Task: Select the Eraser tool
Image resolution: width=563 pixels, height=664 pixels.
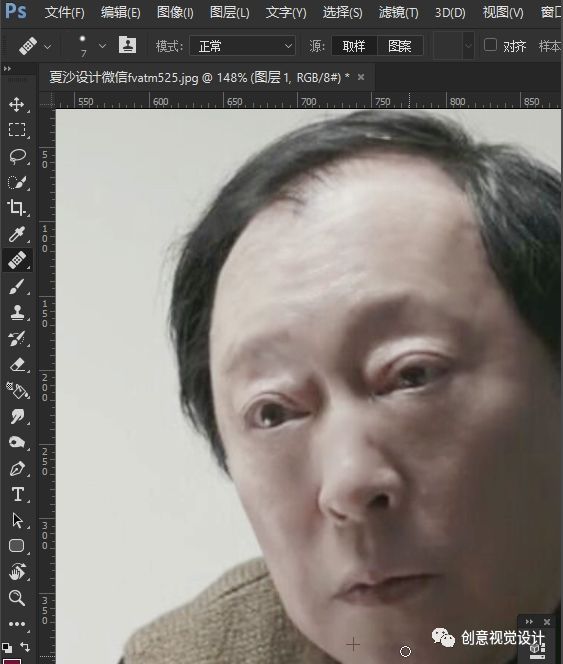Action: coord(17,365)
